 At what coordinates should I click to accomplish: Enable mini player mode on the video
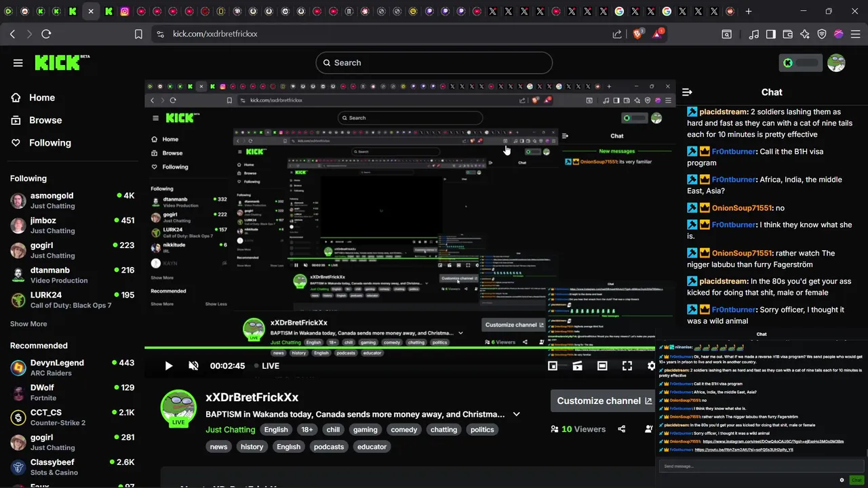point(553,366)
